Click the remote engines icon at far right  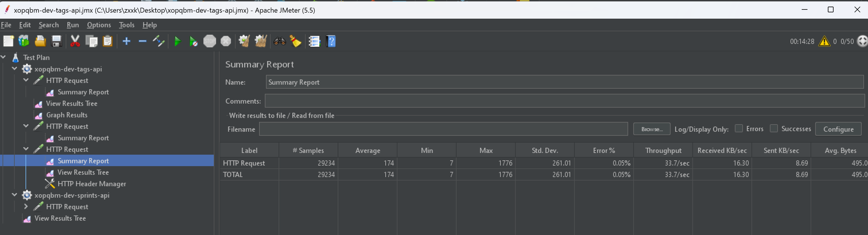click(863, 42)
